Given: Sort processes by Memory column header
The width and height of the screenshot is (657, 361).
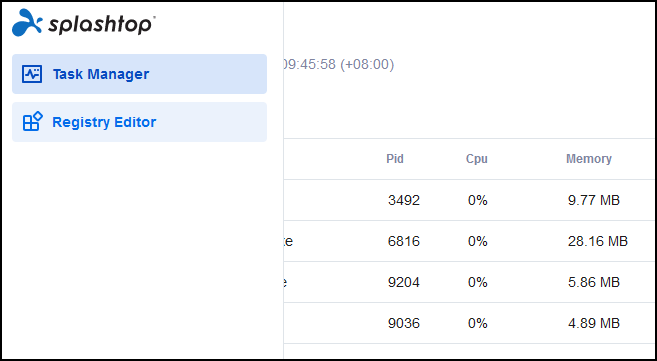Looking at the screenshot, I should tap(589, 159).
